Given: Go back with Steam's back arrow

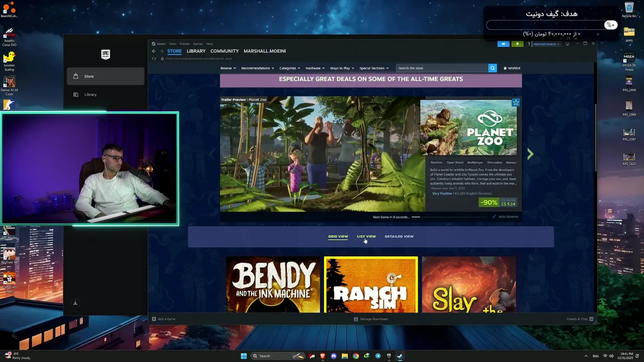Looking at the screenshot, I should click(x=154, y=51).
